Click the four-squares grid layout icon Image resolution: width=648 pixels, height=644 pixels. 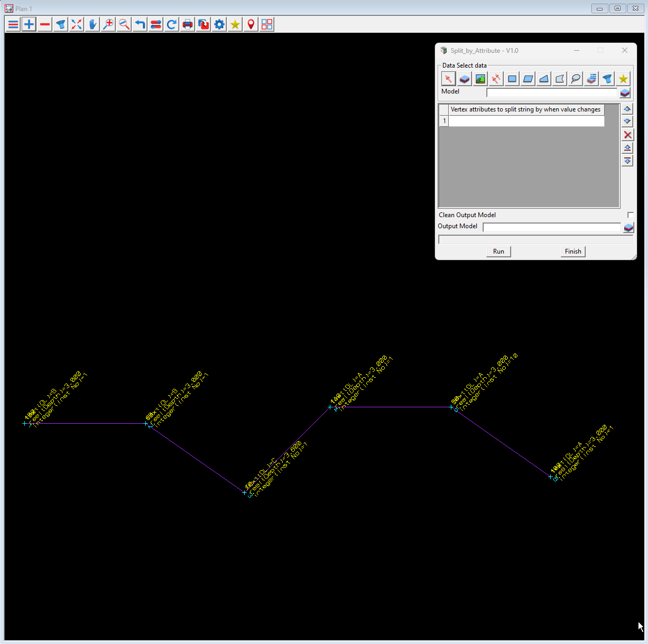(x=267, y=24)
